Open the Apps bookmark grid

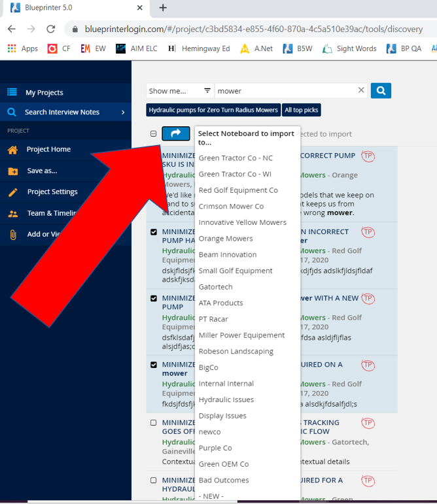click(x=22, y=48)
